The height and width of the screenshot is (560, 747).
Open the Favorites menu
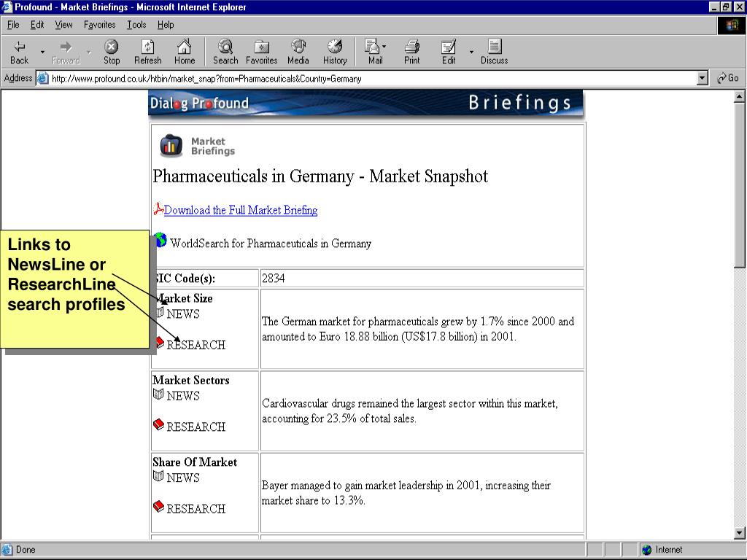pos(99,25)
